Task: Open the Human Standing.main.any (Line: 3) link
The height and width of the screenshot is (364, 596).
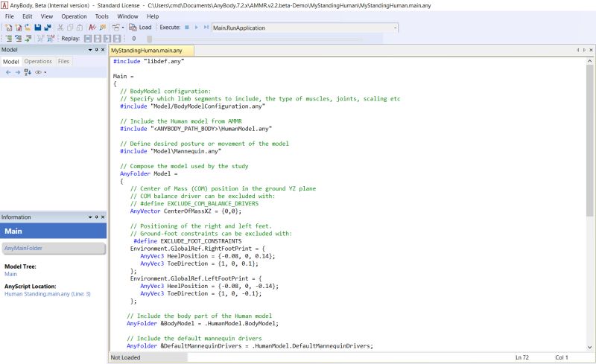Action: coord(48,294)
